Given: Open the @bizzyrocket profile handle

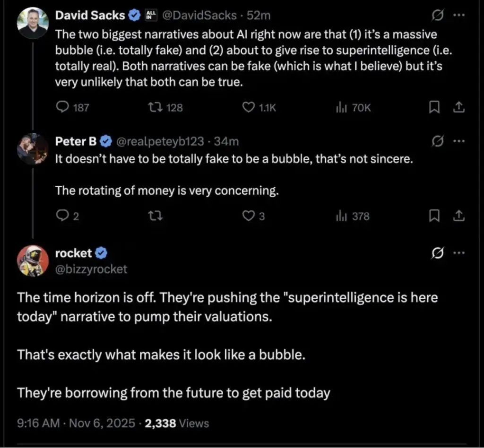Looking at the screenshot, I should coord(91,269).
